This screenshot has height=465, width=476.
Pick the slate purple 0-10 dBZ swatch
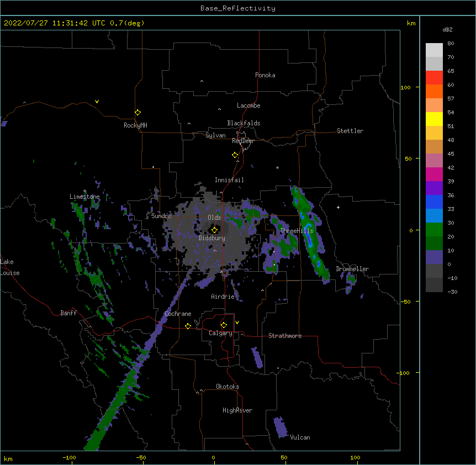(434, 257)
